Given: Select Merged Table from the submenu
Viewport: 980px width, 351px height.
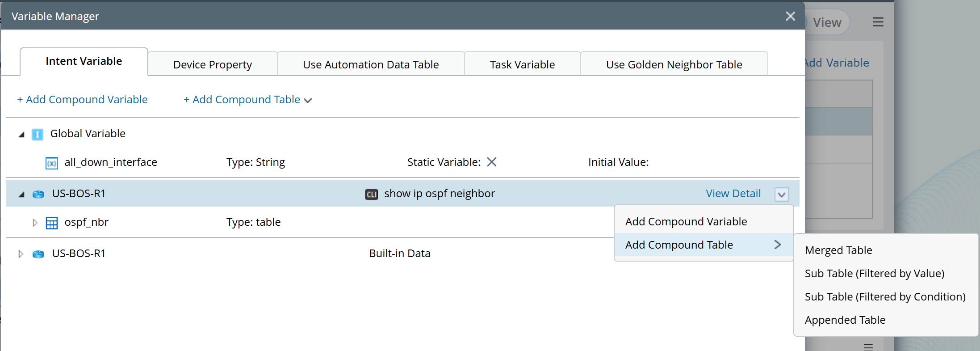Looking at the screenshot, I should [x=838, y=250].
